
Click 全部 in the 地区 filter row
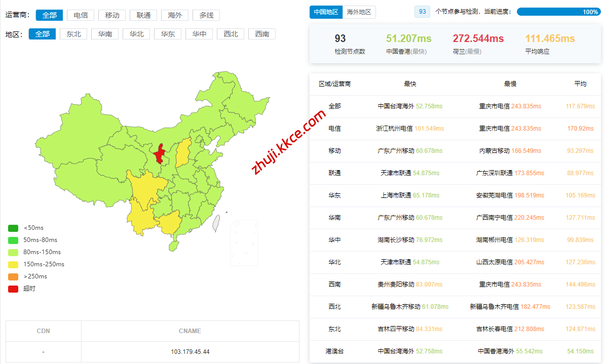click(x=42, y=34)
